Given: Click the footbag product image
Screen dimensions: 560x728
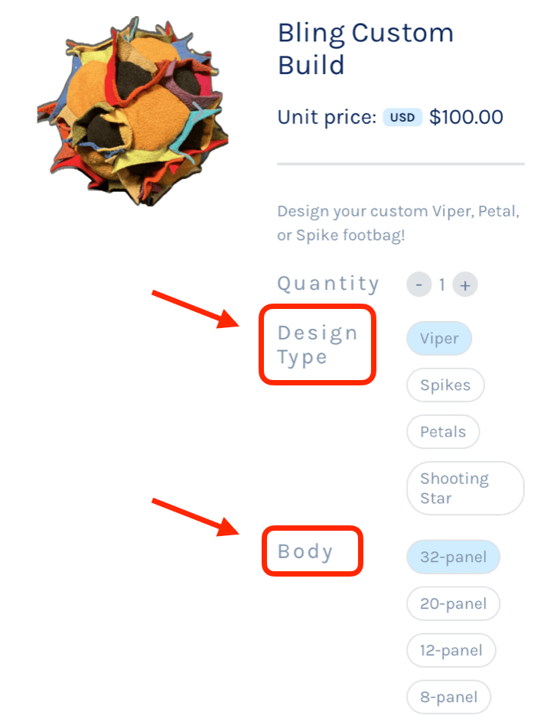Looking at the screenshot, I should tap(132, 112).
